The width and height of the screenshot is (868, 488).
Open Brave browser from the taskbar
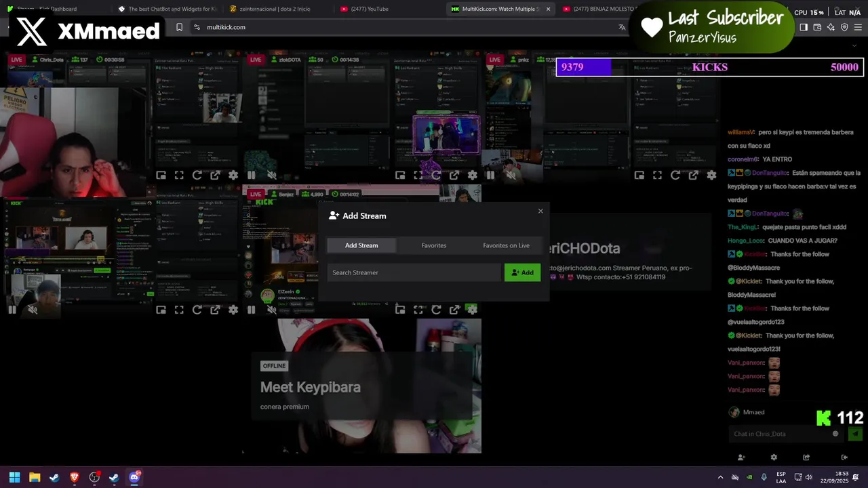(x=75, y=477)
